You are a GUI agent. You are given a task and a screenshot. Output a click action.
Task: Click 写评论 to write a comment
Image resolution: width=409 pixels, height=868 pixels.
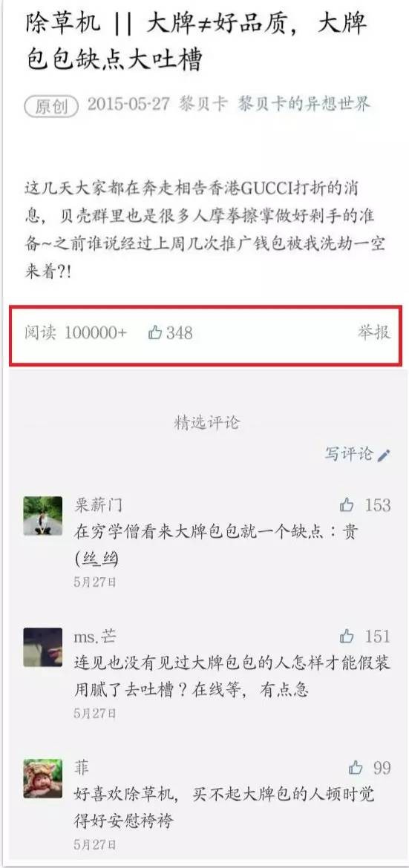click(x=349, y=455)
